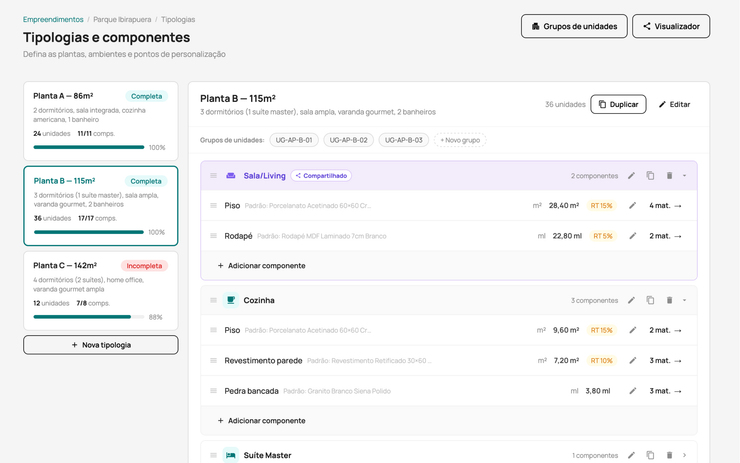
Task: Add a Novo grupo chip
Action: pyautogui.click(x=460, y=140)
